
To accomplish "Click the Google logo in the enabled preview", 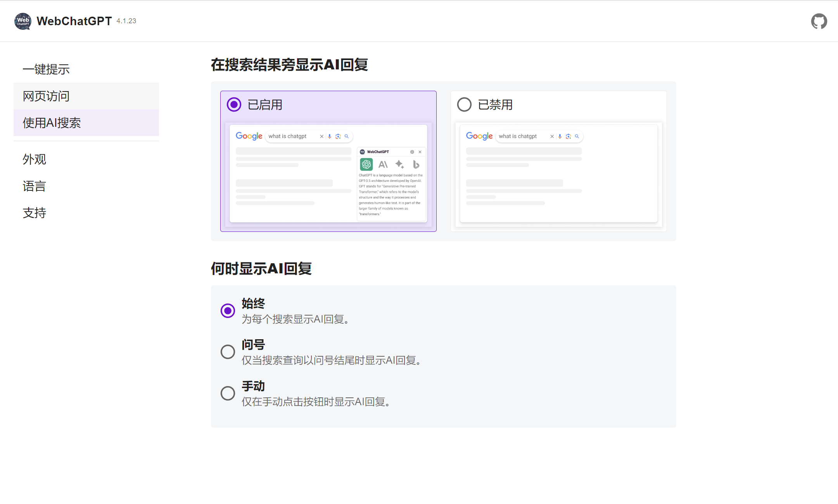I will pos(249,136).
